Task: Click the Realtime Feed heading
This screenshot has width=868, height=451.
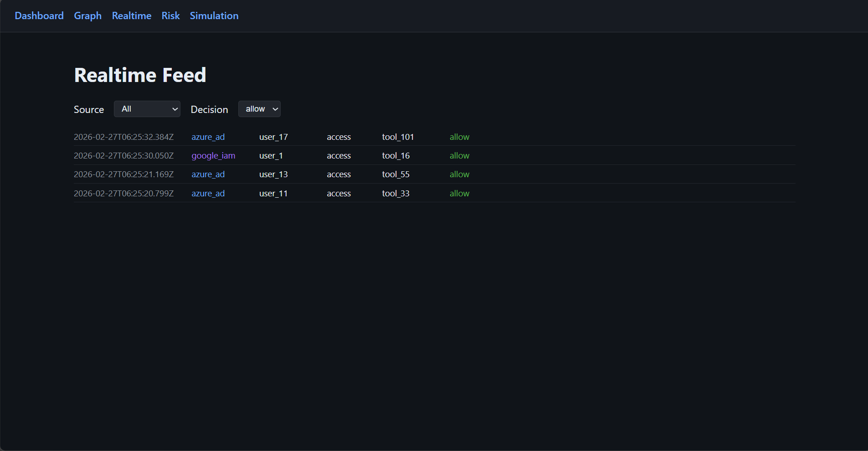Action: [140, 74]
